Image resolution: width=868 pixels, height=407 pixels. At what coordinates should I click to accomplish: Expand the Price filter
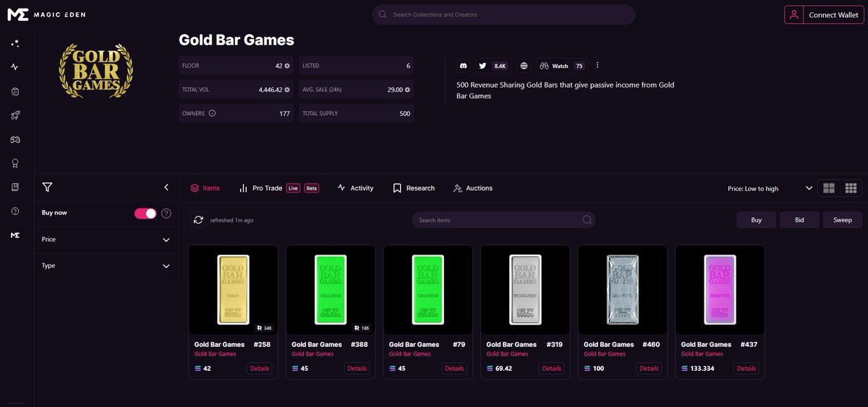[x=107, y=240]
